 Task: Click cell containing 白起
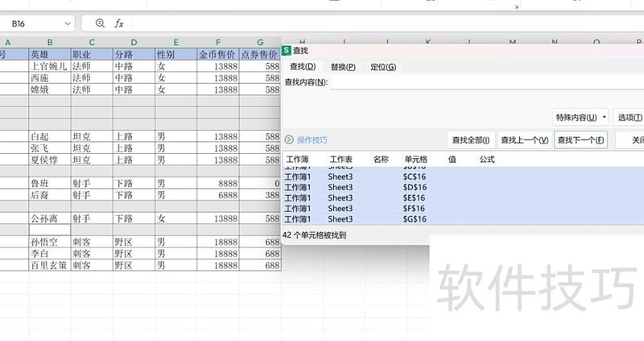50,136
